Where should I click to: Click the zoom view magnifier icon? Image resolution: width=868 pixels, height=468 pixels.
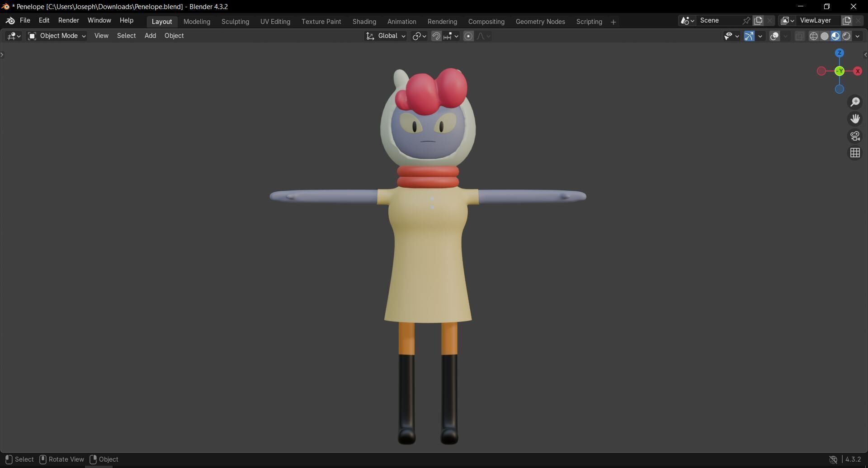click(855, 102)
